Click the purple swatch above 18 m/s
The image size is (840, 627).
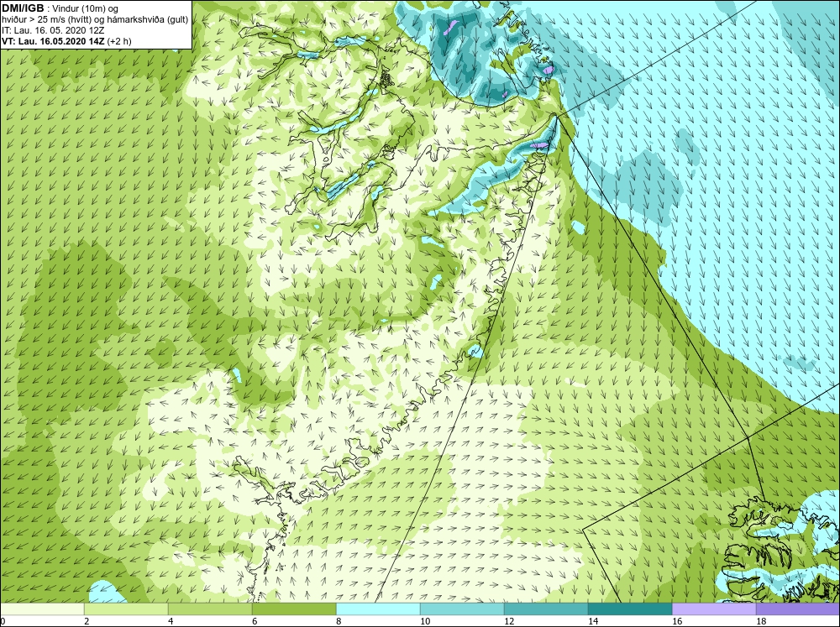point(798,609)
